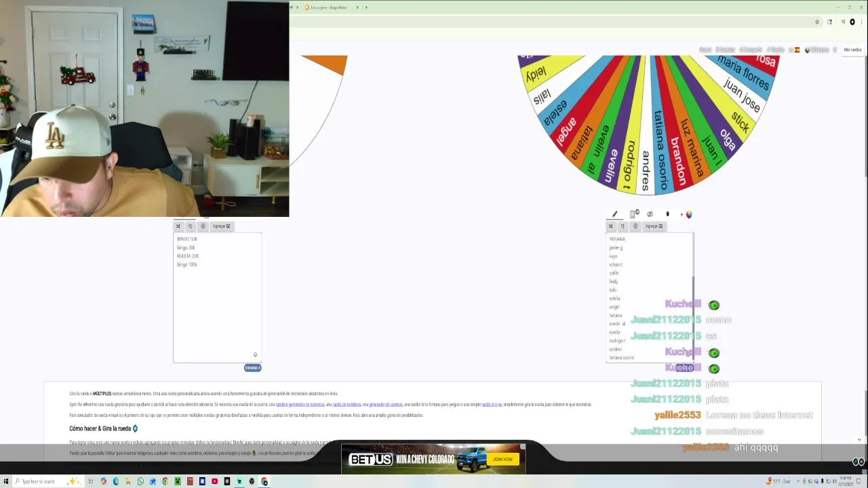Open Minecraft from the taskbar
Image resolution: width=868 pixels, height=488 pixels.
(178, 481)
